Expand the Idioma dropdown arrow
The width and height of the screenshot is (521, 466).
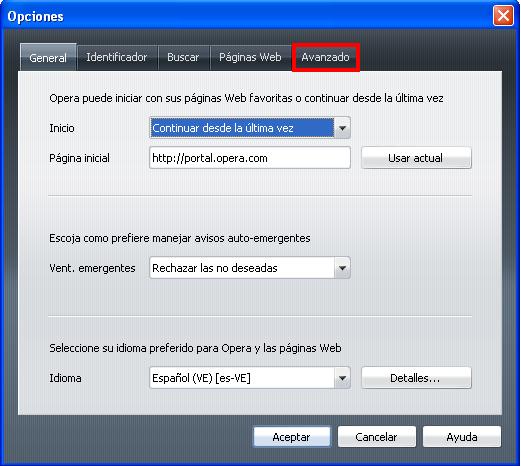point(342,378)
